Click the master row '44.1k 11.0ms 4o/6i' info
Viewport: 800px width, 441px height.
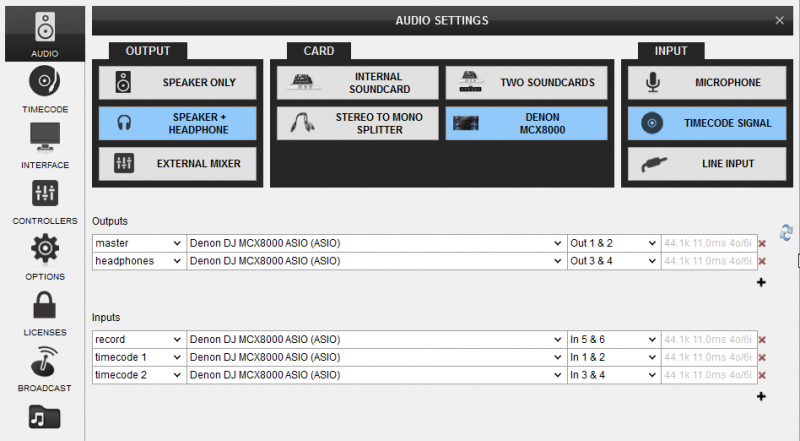pyautogui.click(x=708, y=243)
